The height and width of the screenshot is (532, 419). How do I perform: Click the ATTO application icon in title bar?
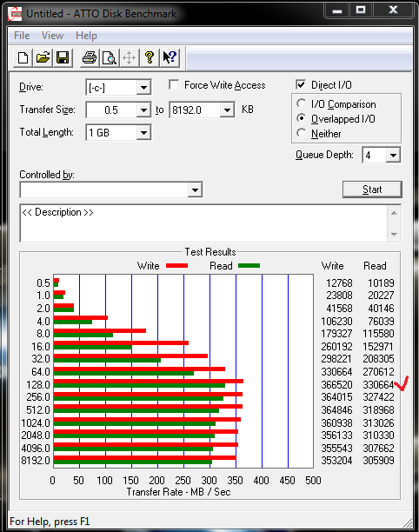(x=16, y=14)
